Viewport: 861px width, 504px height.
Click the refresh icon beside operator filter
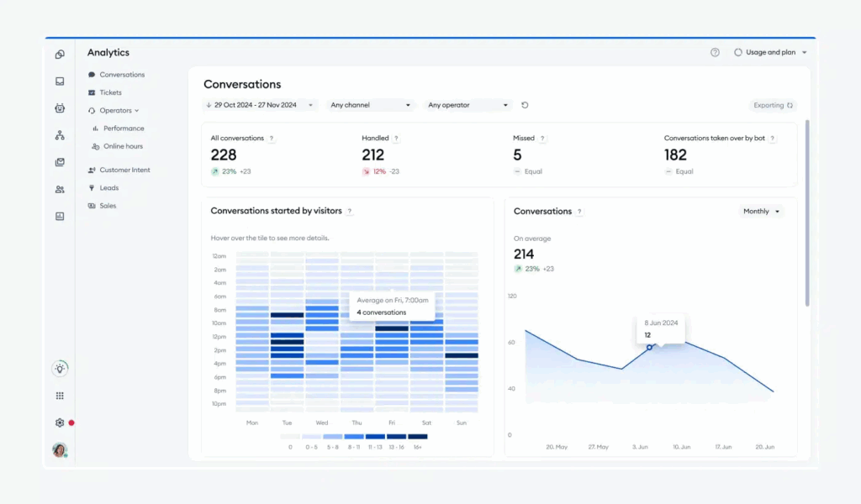point(525,105)
